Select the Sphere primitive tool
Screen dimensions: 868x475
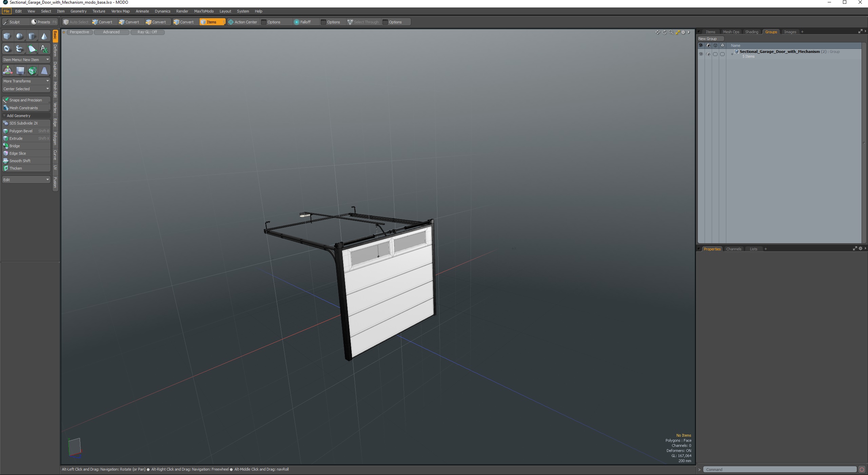coord(20,36)
